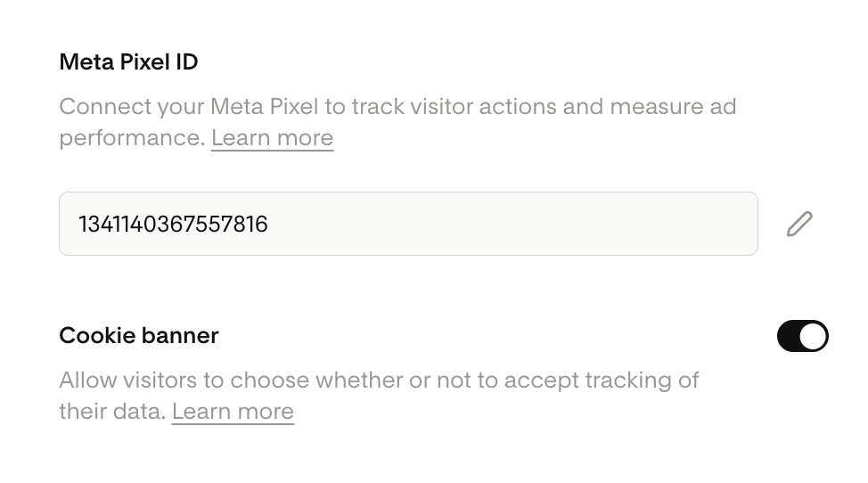This screenshot has height=483, width=868.
Task: Place cursor in the pixel ID number
Action: pyautogui.click(x=173, y=224)
